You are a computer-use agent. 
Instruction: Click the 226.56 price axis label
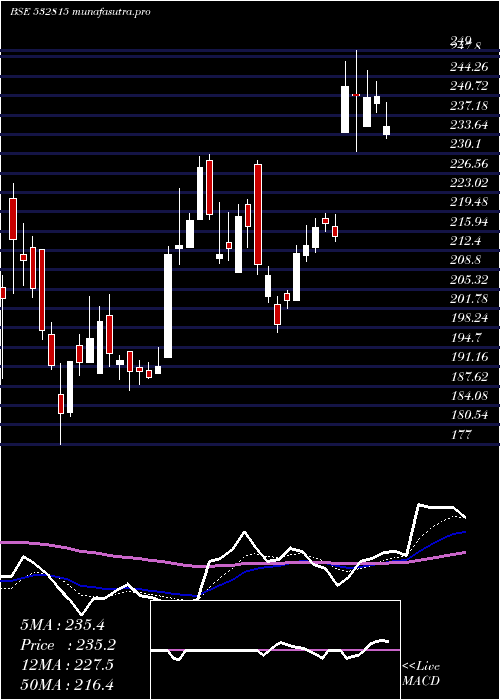point(470,164)
